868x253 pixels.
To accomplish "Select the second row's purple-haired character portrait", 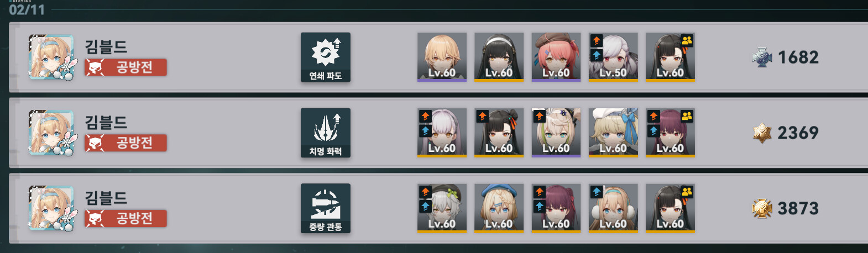I will pyautogui.click(x=670, y=133).
